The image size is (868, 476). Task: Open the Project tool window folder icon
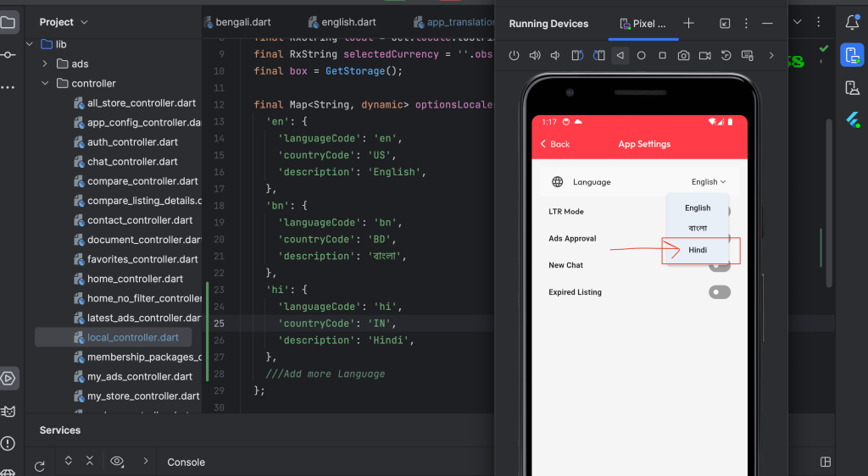click(x=8, y=23)
